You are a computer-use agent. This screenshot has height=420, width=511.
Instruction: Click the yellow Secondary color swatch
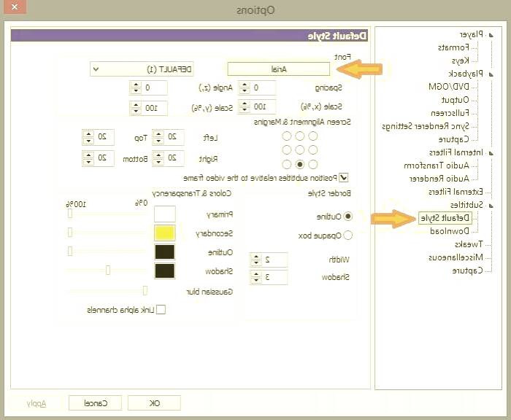point(164,233)
